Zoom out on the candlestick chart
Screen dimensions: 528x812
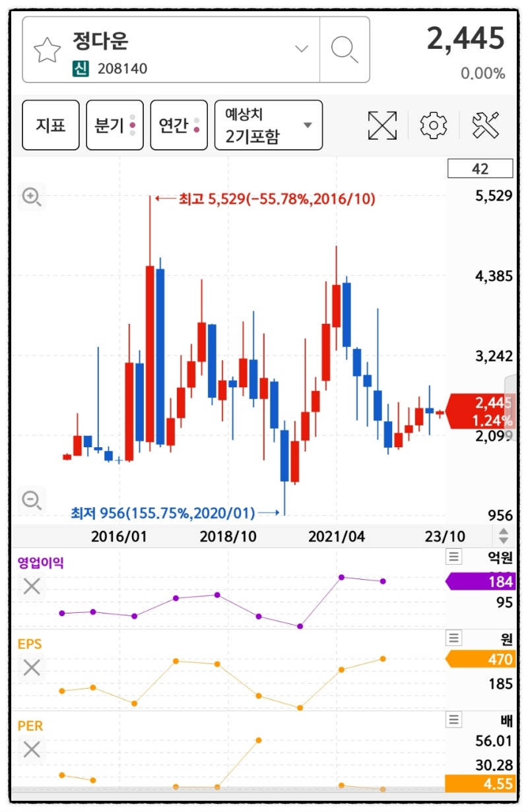[x=30, y=501]
